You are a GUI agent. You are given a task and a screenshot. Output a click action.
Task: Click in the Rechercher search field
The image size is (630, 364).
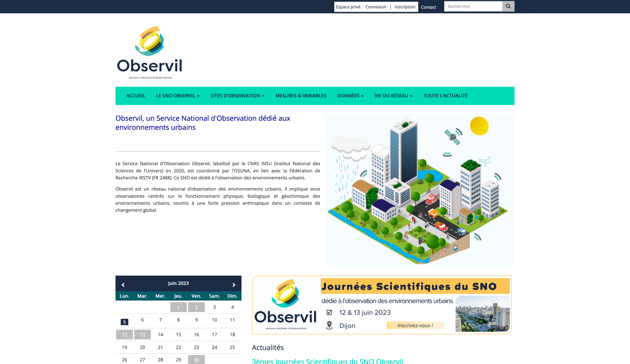473,6
